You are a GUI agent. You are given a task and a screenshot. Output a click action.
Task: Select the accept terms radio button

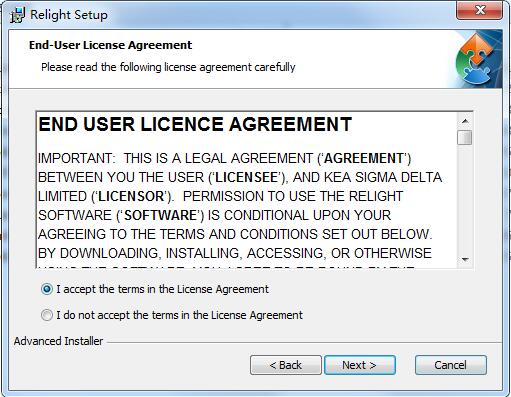pos(47,289)
